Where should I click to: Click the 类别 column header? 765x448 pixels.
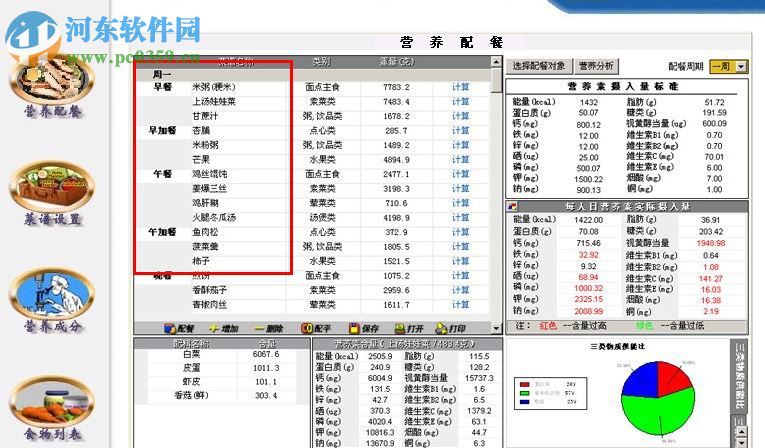coord(322,62)
